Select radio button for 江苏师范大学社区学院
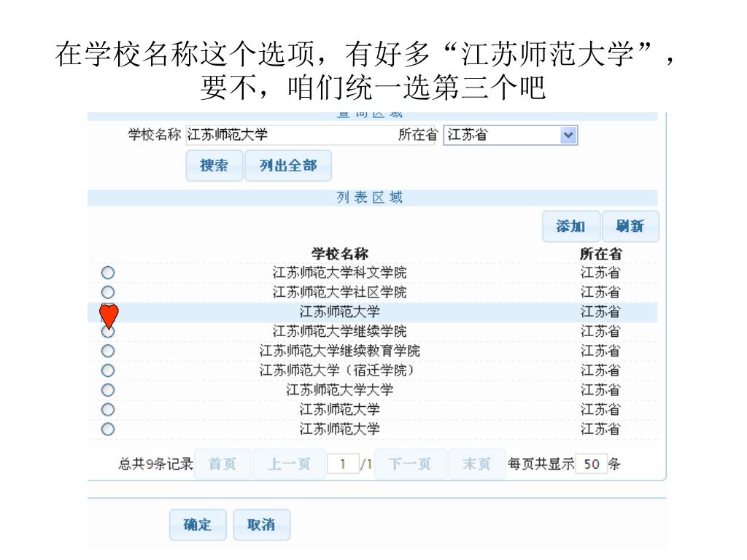This screenshot has width=747, height=560. [x=108, y=292]
